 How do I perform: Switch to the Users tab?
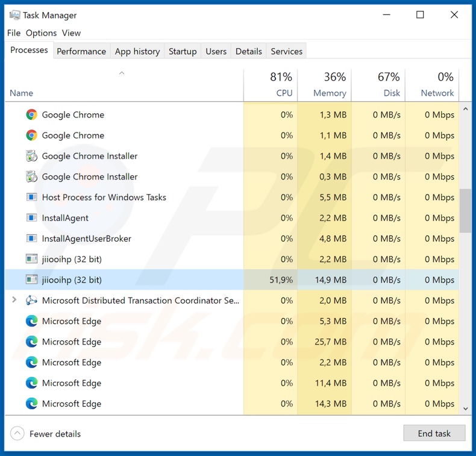[216, 51]
